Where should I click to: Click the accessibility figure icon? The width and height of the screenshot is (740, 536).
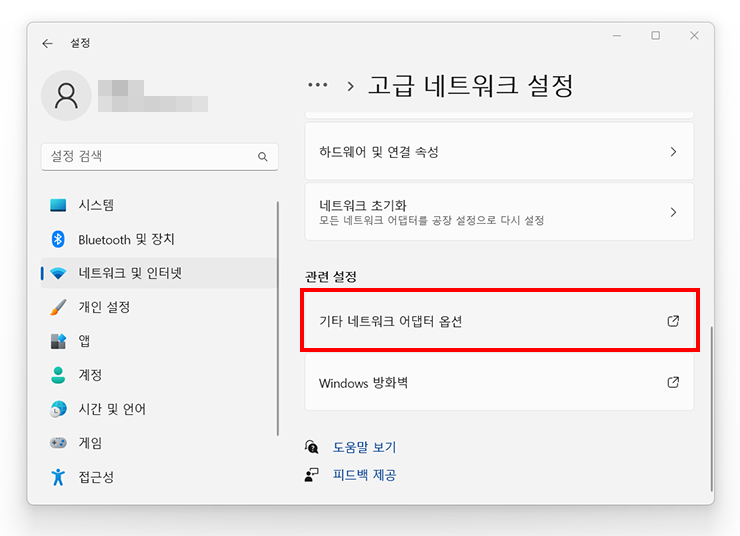point(58,477)
